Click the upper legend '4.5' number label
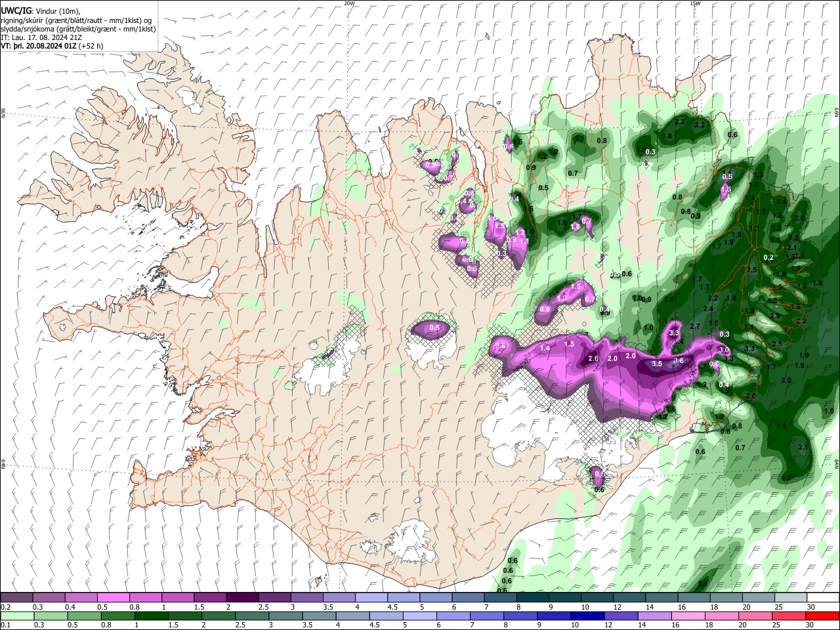The image size is (840, 630). [x=393, y=607]
